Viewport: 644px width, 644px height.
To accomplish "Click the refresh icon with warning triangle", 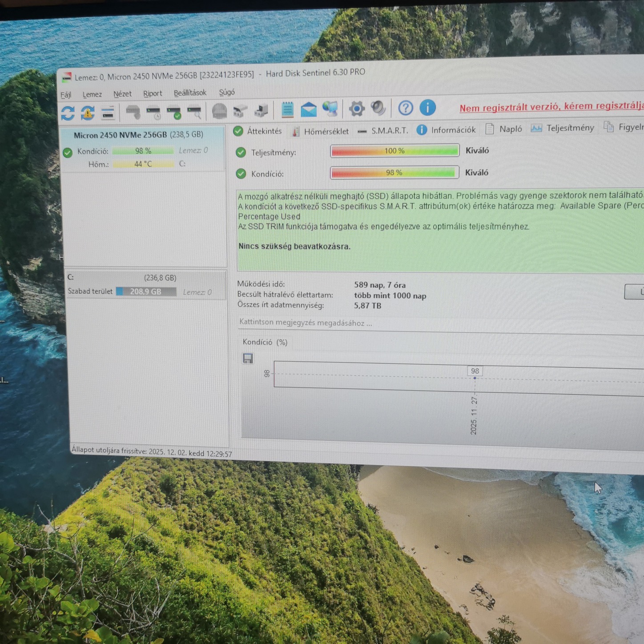I will (88, 113).
